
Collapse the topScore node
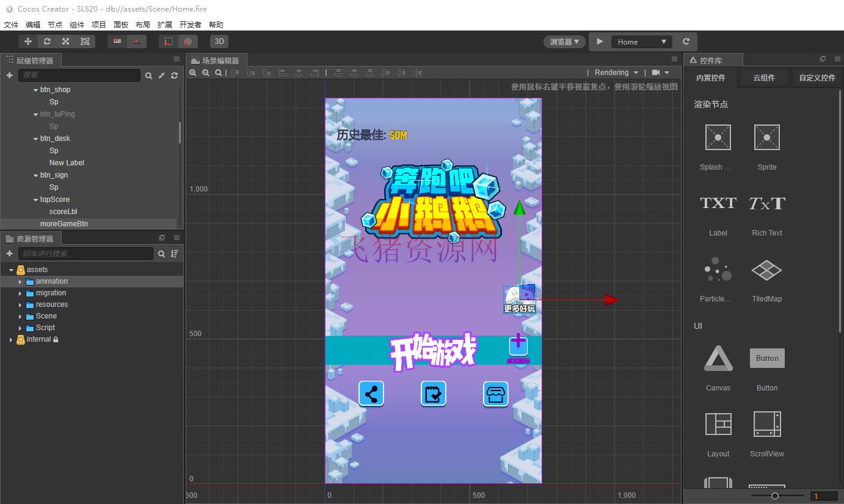click(35, 200)
